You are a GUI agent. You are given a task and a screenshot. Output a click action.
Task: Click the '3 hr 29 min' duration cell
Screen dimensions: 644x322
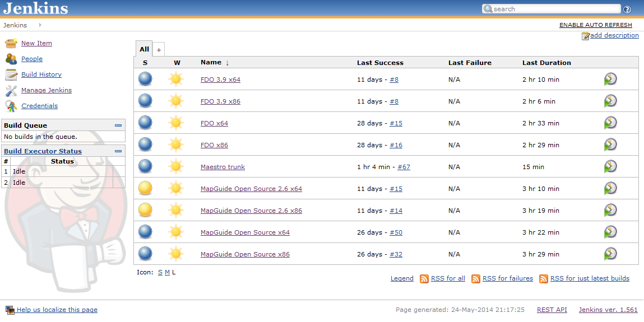click(541, 254)
